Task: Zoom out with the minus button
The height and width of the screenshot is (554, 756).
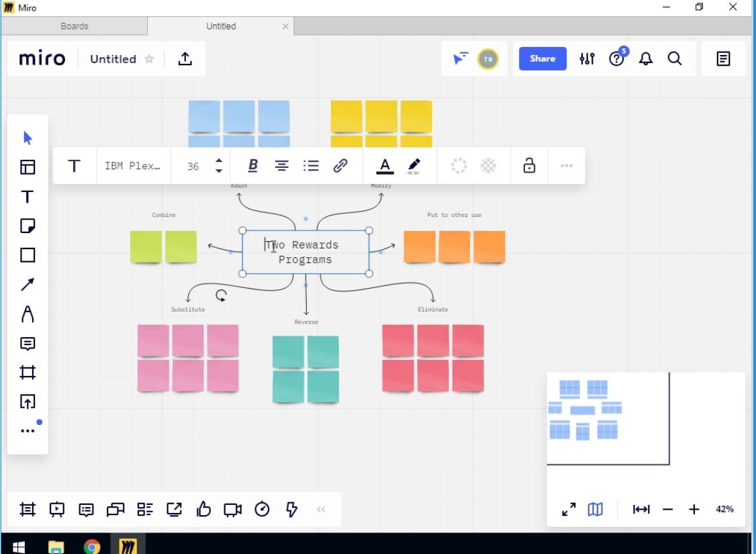Action: [x=668, y=509]
